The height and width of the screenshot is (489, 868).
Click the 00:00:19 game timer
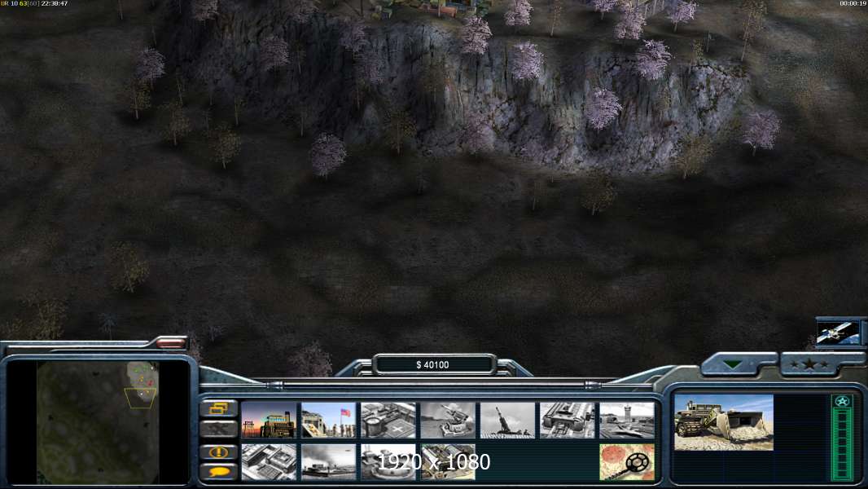[853, 4]
